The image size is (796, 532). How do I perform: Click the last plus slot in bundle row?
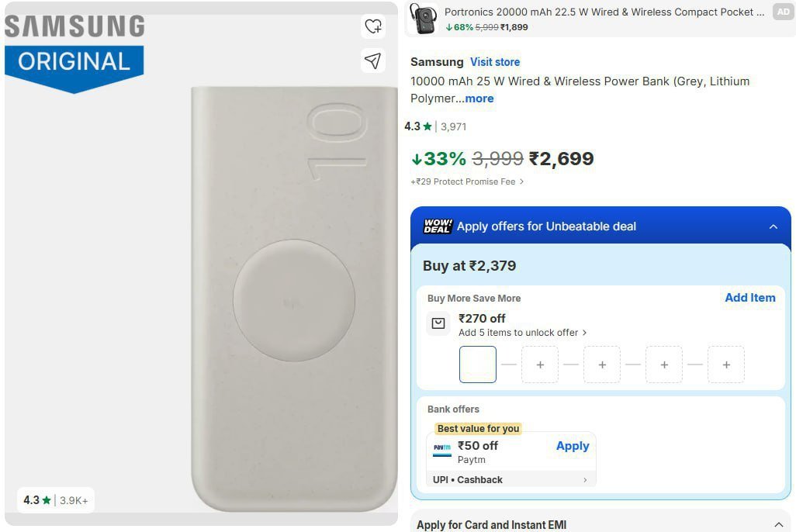point(726,364)
